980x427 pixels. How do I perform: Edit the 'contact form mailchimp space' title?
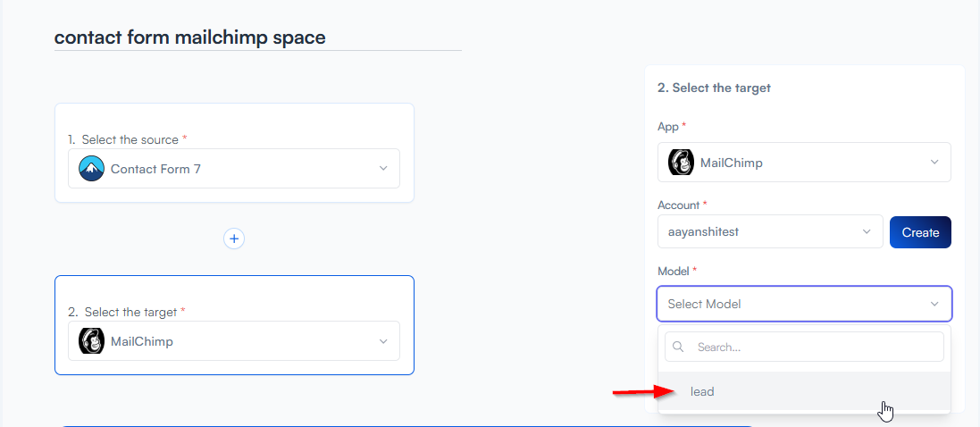[190, 38]
